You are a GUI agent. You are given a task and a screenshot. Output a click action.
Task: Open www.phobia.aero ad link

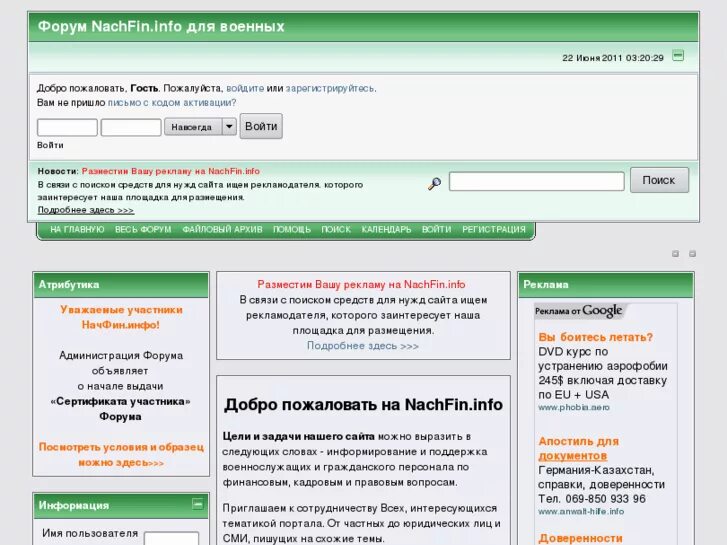[x=574, y=407]
